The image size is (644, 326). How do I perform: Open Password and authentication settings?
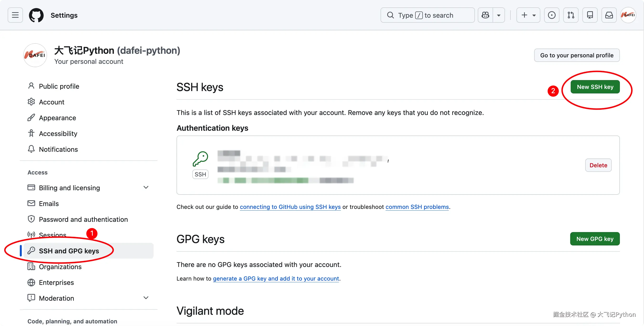pyautogui.click(x=83, y=219)
